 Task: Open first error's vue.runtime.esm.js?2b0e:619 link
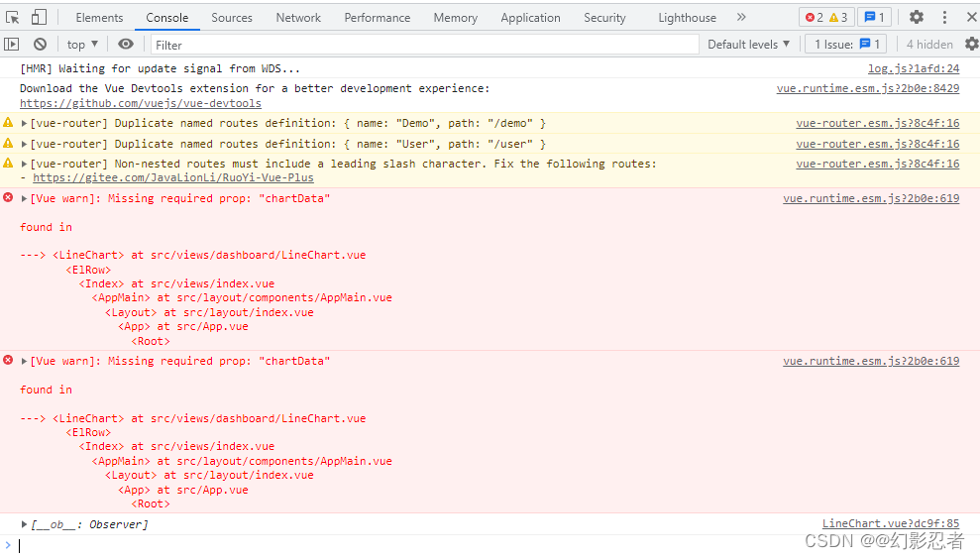pyautogui.click(x=871, y=198)
